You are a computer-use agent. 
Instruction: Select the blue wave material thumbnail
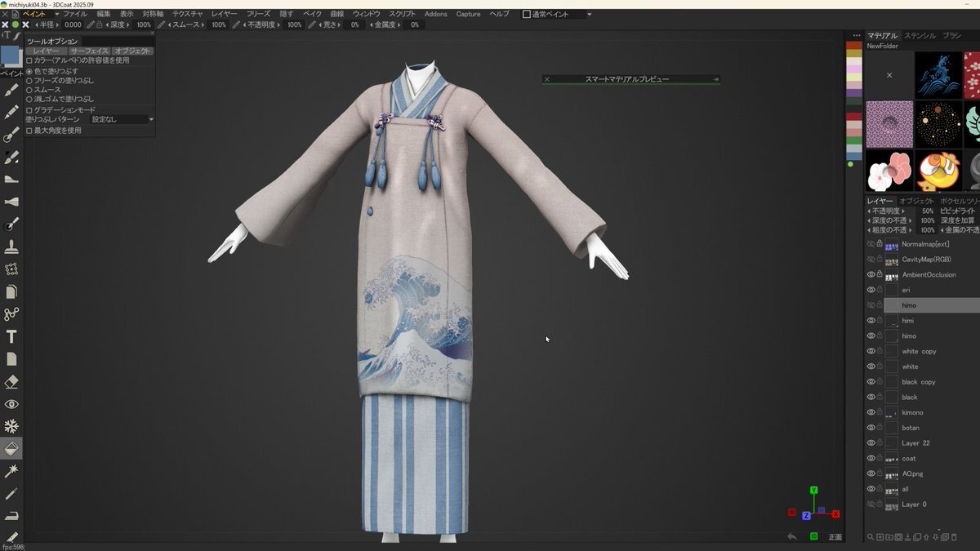(938, 75)
